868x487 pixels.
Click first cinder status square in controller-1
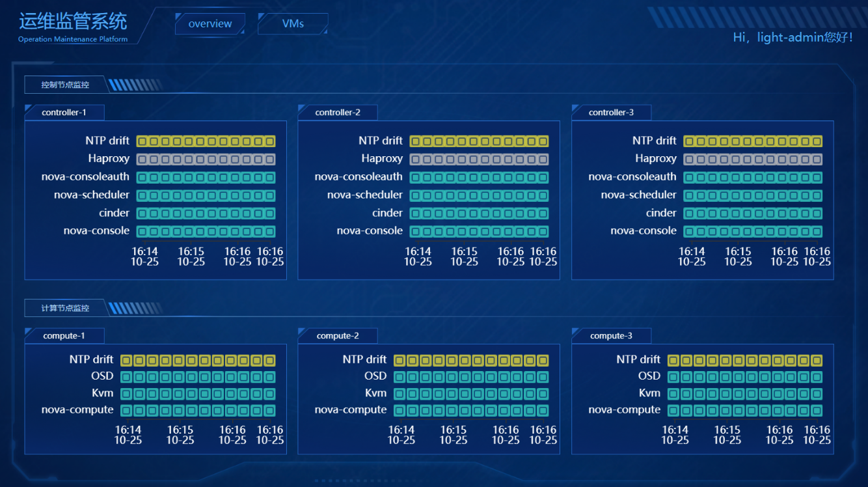pyautogui.click(x=142, y=214)
